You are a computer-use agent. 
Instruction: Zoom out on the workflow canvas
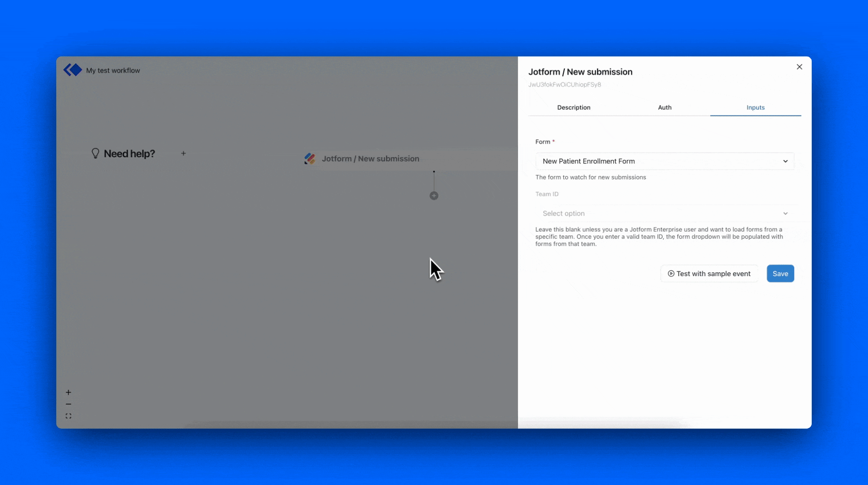pyautogui.click(x=68, y=404)
